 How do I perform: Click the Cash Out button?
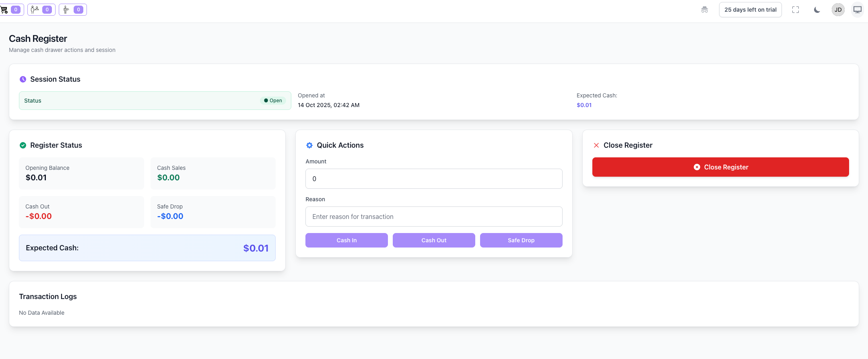tap(434, 240)
